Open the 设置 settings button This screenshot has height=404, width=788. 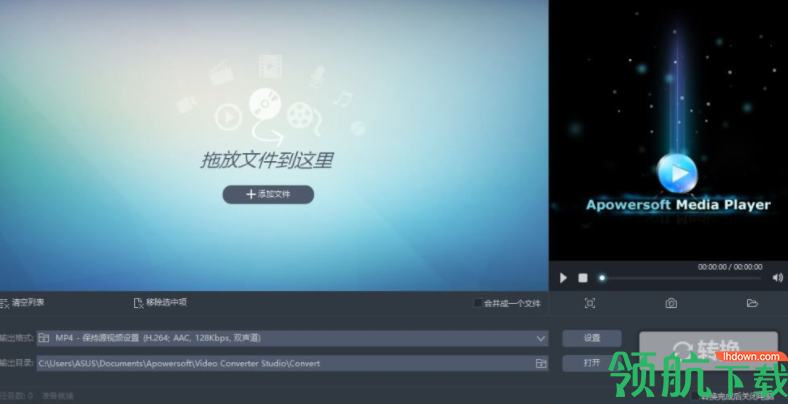click(x=592, y=338)
